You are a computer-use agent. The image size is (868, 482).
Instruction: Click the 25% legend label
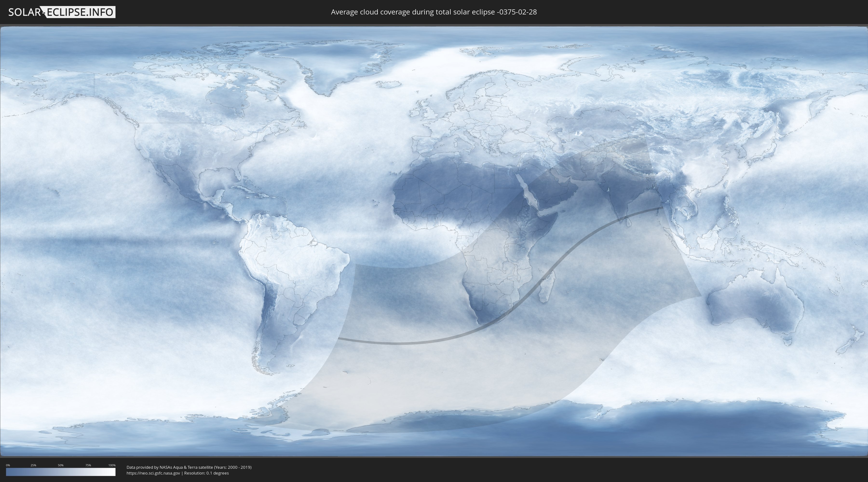pos(33,465)
